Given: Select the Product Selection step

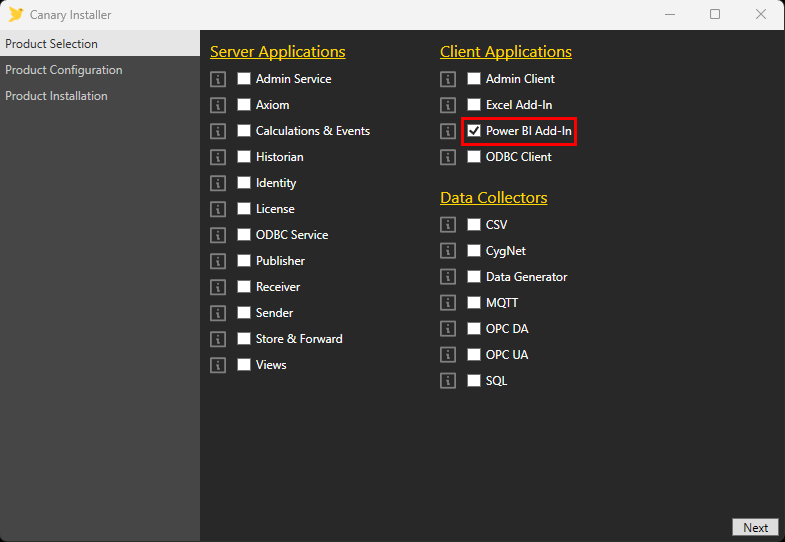Looking at the screenshot, I should (x=52, y=44).
